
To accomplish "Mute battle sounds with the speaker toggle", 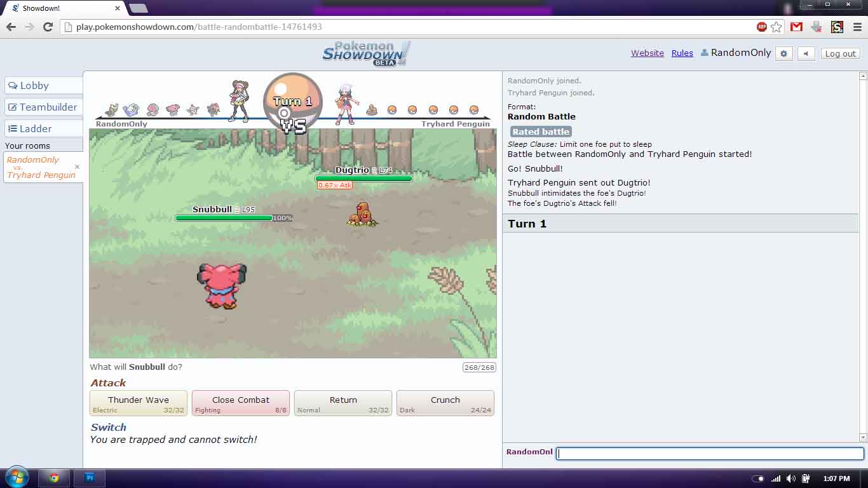I will coord(806,53).
